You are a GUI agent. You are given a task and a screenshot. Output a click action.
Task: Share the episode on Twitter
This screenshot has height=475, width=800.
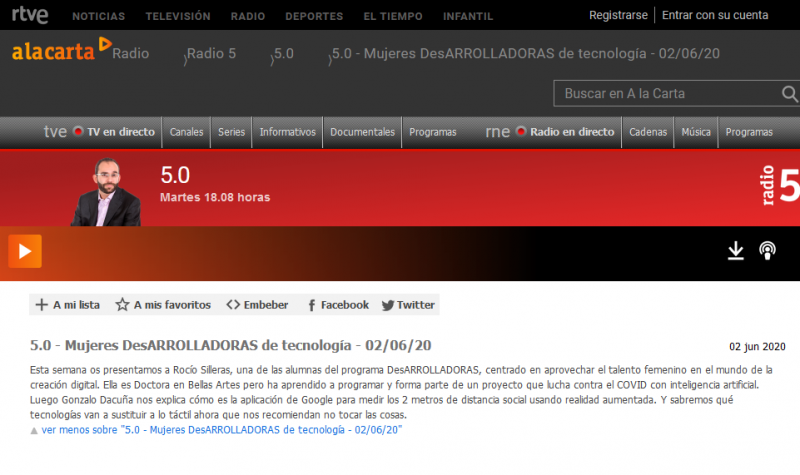pos(408,305)
